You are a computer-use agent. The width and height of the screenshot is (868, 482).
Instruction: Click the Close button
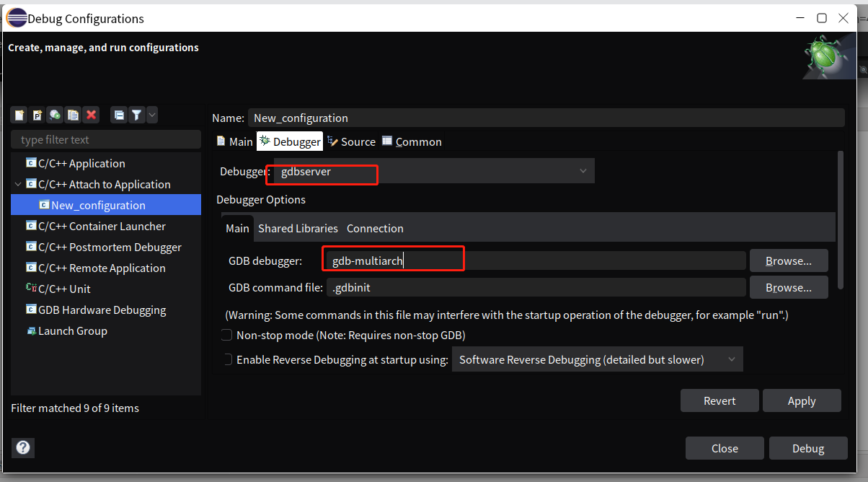[x=725, y=448]
